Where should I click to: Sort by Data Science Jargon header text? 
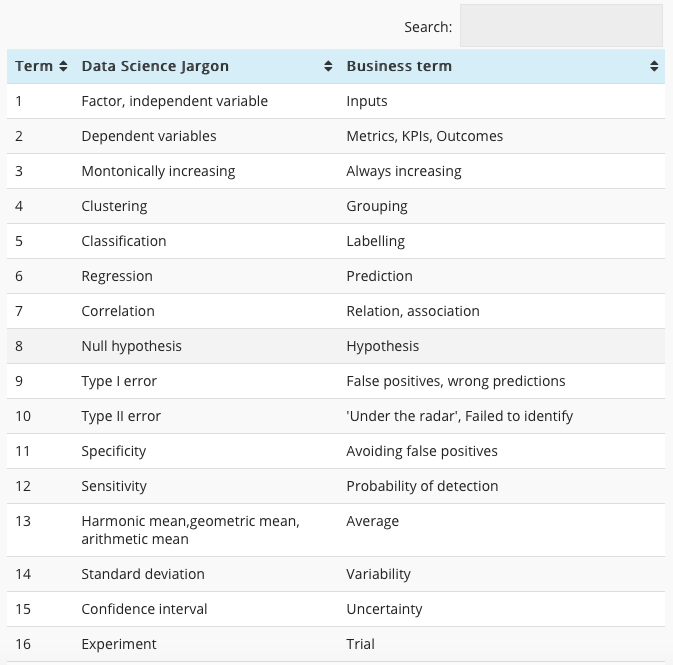(x=155, y=66)
